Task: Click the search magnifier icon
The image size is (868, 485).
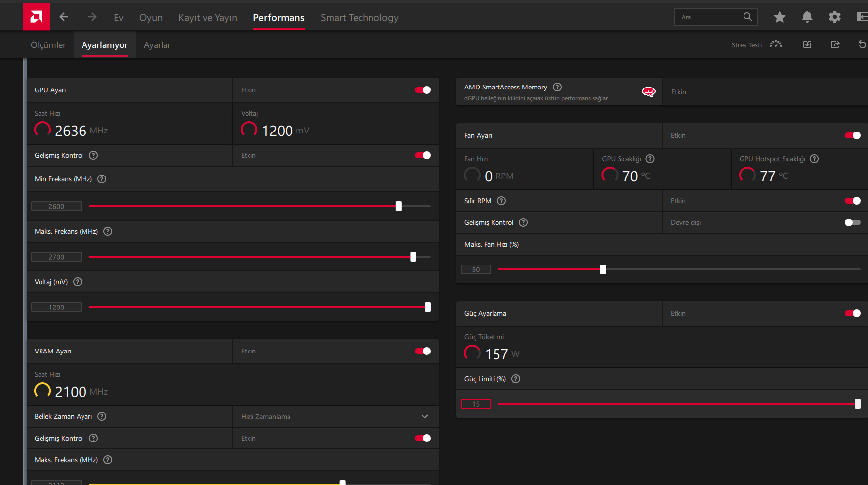Action: click(x=747, y=17)
